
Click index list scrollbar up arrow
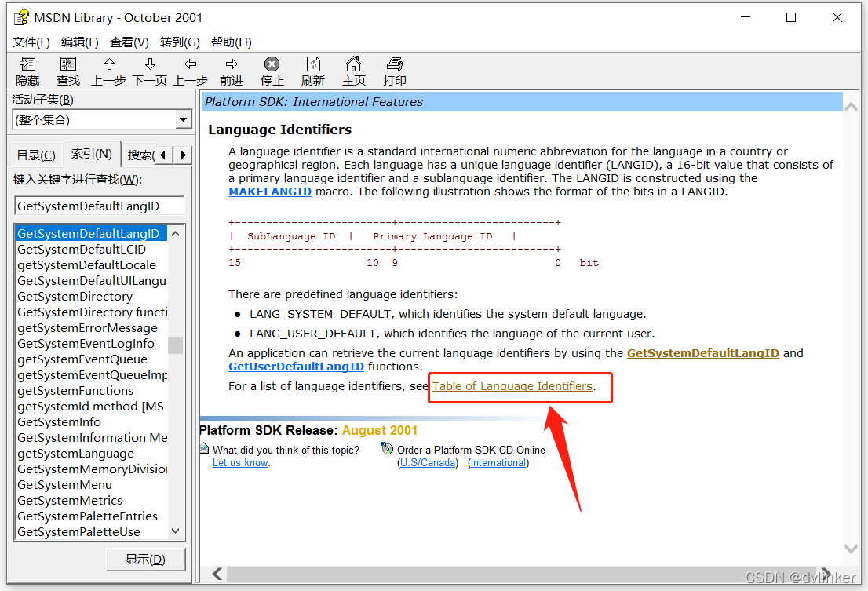tap(176, 234)
